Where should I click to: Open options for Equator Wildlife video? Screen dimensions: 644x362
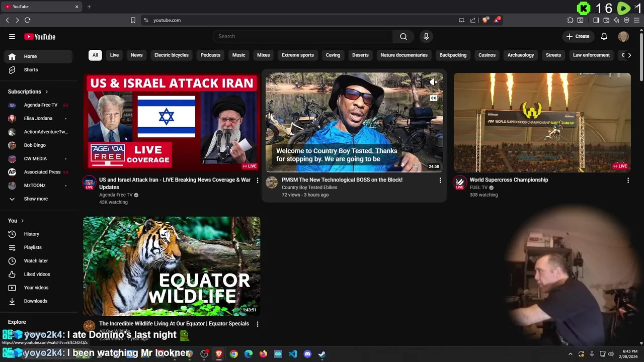tap(257, 324)
